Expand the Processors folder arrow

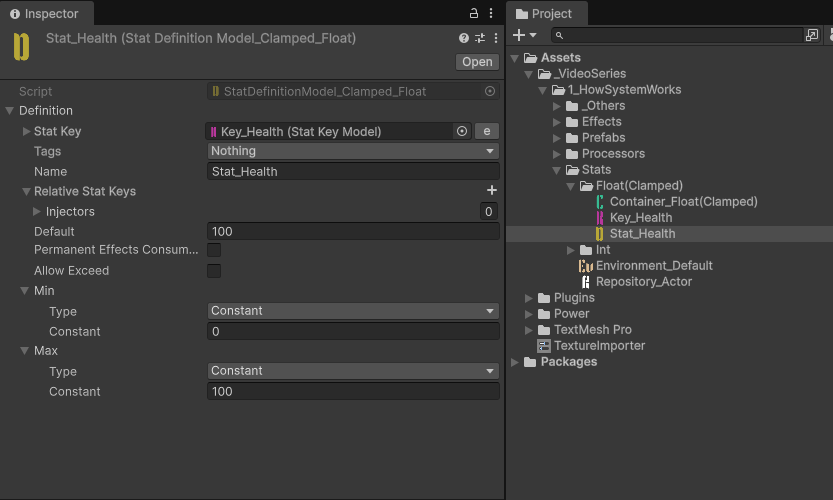click(x=557, y=154)
